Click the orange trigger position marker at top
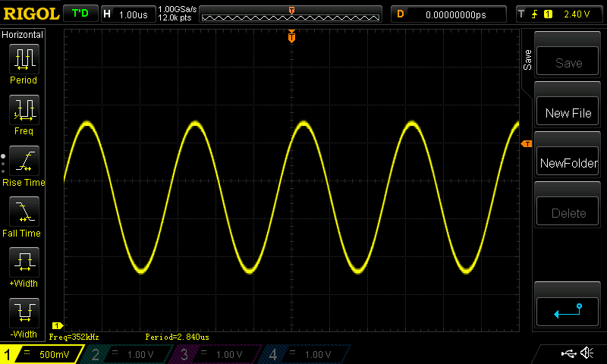The width and height of the screenshot is (607, 364). tap(291, 36)
